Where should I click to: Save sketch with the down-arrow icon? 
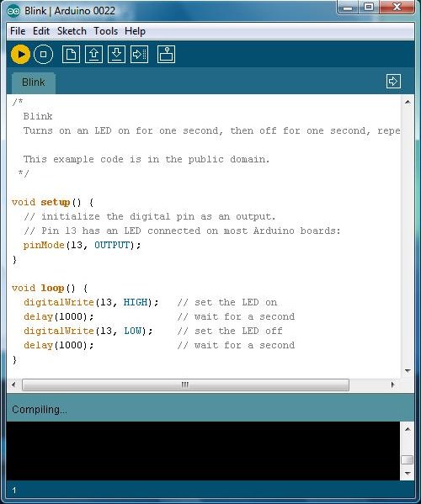click(x=116, y=55)
